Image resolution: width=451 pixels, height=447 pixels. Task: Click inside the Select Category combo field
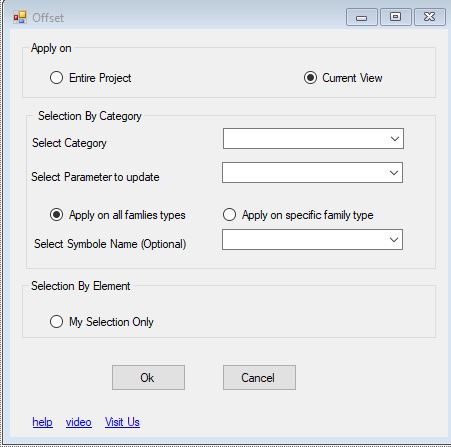click(x=313, y=139)
